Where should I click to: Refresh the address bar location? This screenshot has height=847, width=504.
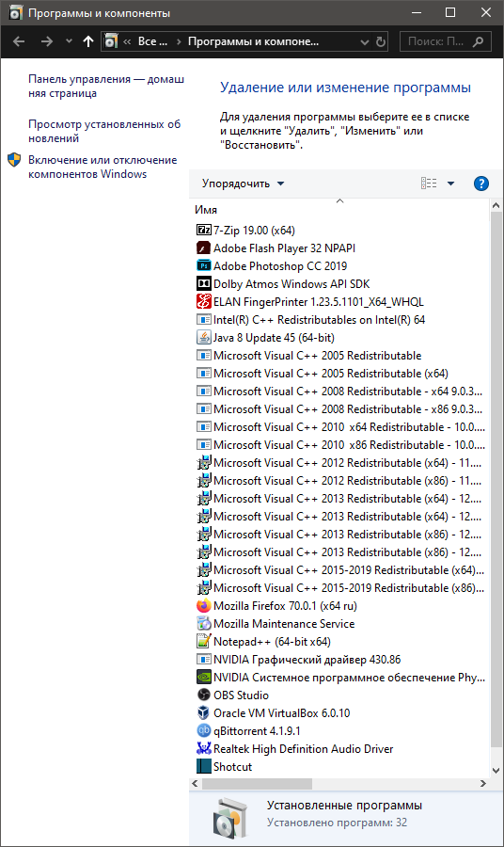[381, 41]
